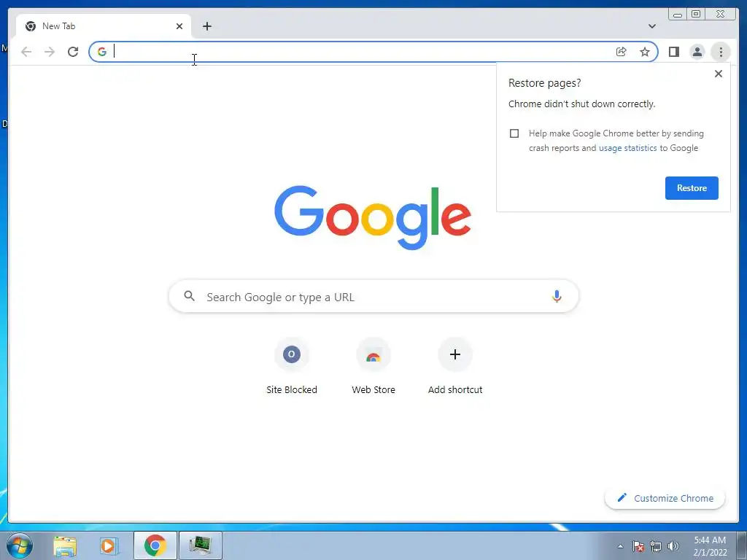Close the New Tab tab
The image size is (747, 560).
coord(179,26)
